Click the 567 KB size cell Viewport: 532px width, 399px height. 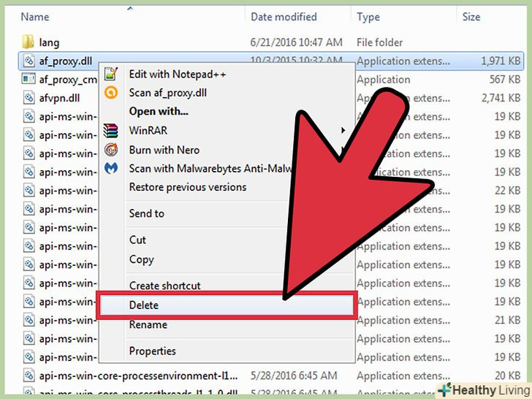coord(504,79)
